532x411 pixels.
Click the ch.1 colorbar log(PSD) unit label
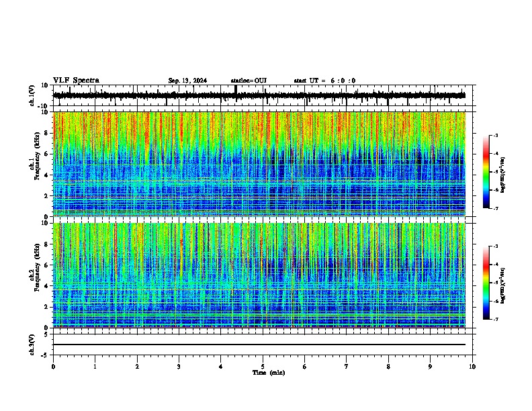[502, 175]
